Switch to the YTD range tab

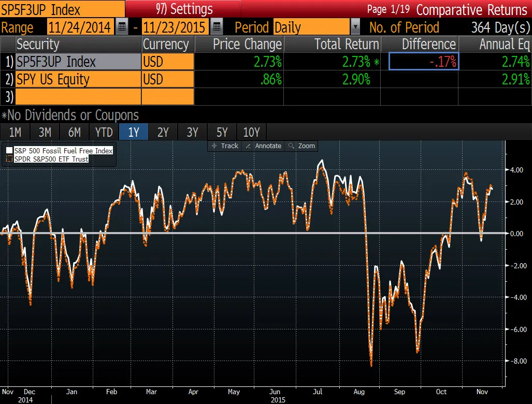click(x=104, y=132)
